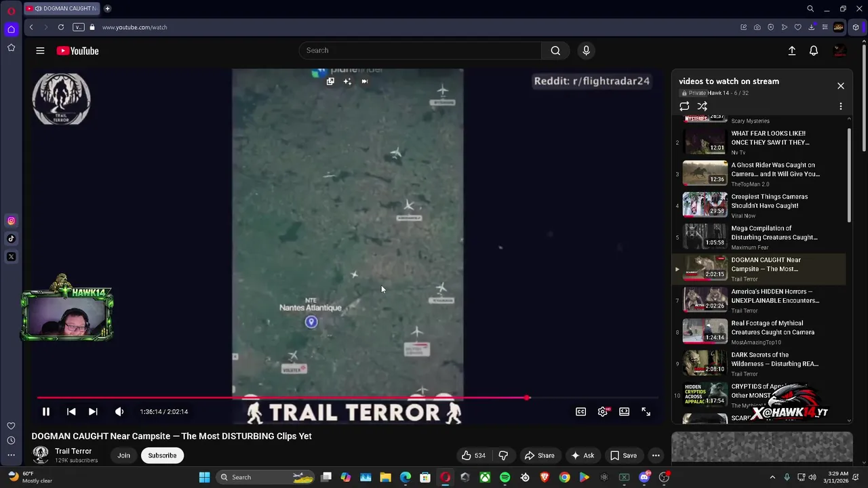868x488 pixels.
Task: Open Opera sidebar history clock
Action: tap(11, 441)
